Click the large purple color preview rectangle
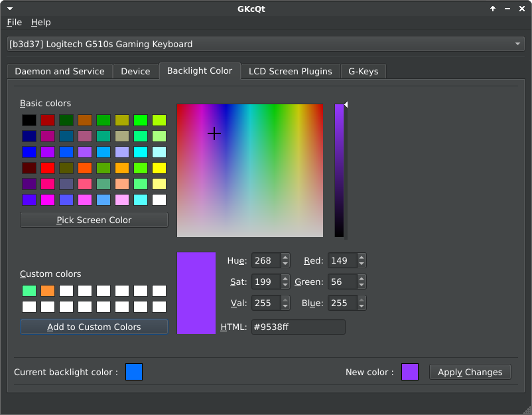The height and width of the screenshot is (415, 532). [x=196, y=293]
